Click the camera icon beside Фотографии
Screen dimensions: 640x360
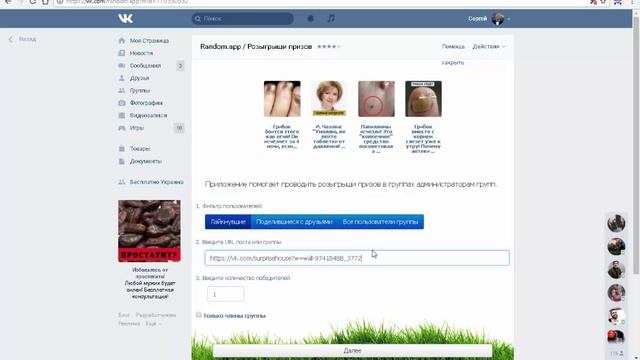click(122, 103)
